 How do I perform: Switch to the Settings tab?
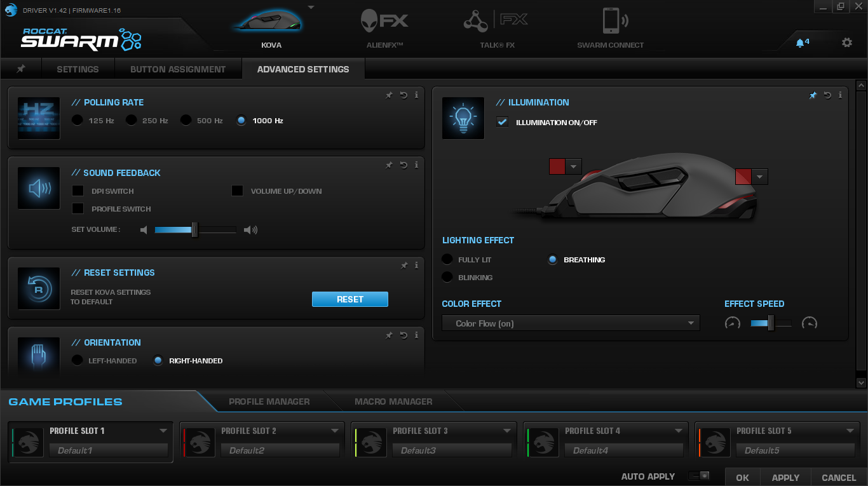tap(78, 69)
